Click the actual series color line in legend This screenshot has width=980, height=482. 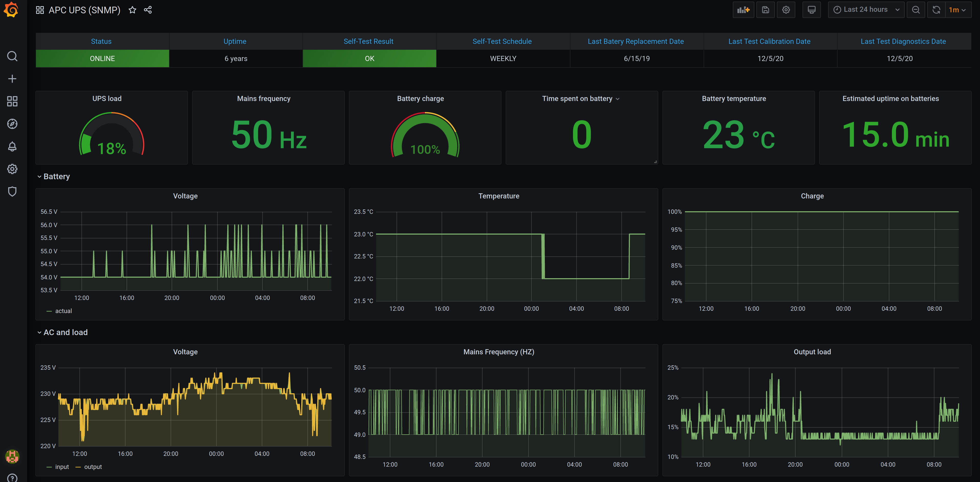[x=49, y=312]
